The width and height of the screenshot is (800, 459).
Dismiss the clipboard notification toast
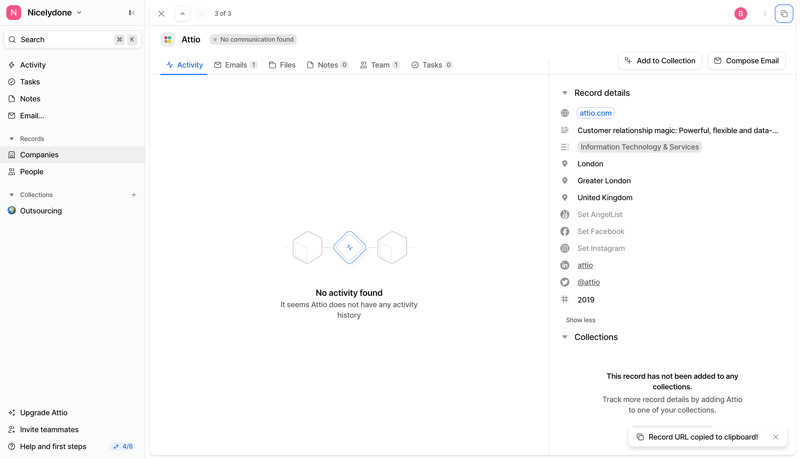(x=776, y=437)
